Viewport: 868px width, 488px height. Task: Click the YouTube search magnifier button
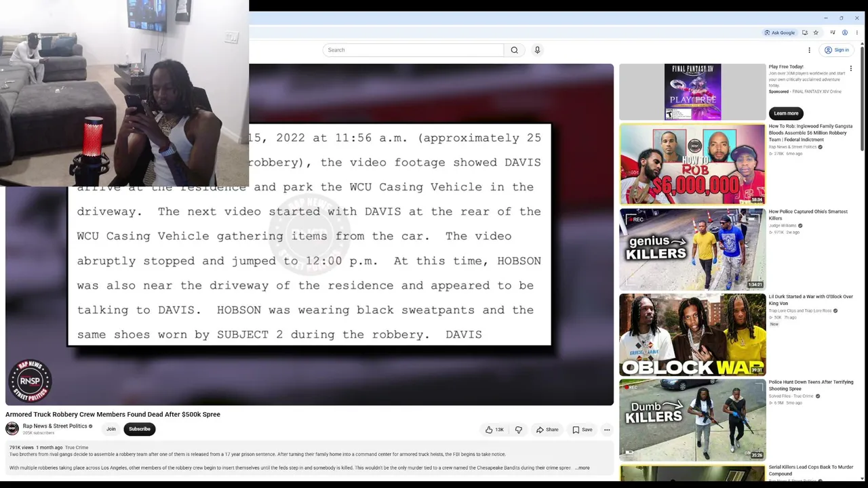(x=514, y=50)
